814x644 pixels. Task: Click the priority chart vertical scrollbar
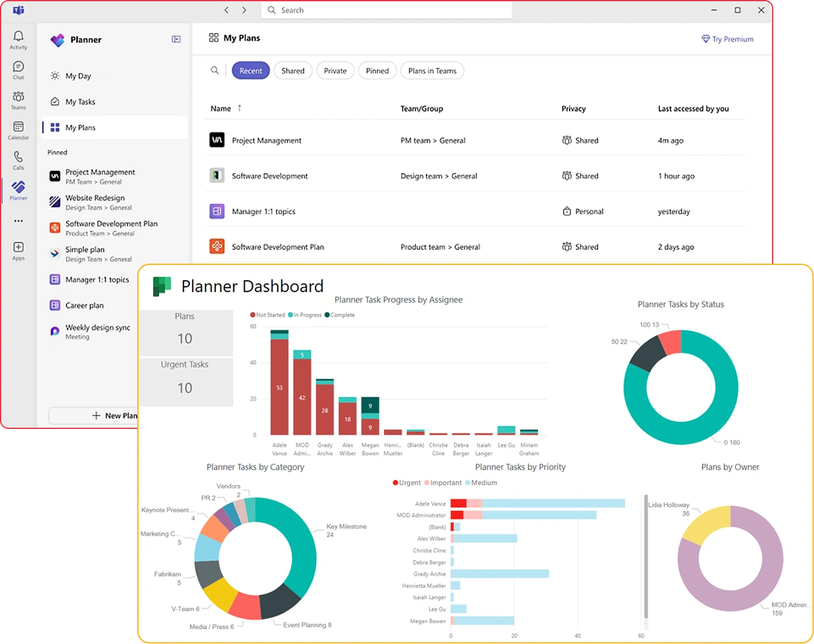point(646,556)
